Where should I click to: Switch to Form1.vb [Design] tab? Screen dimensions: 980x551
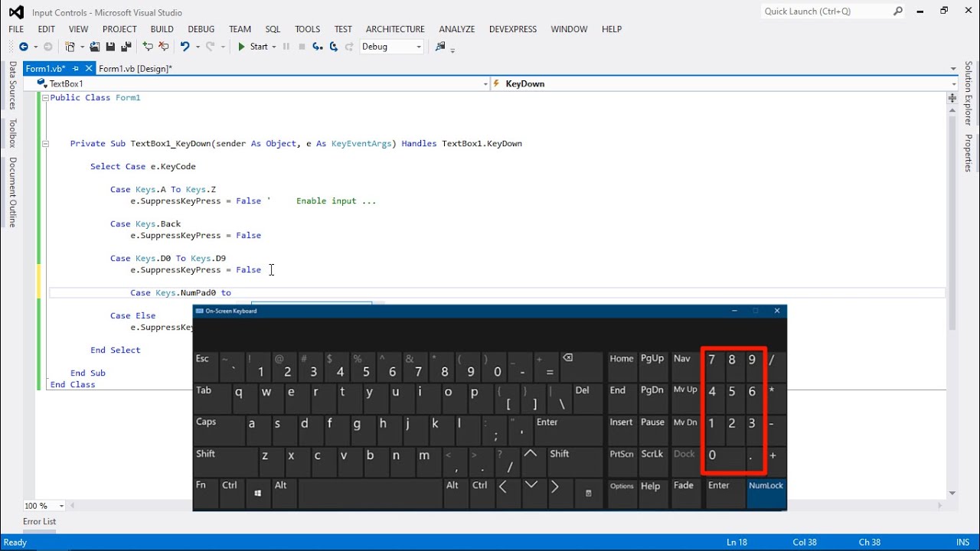(136, 69)
